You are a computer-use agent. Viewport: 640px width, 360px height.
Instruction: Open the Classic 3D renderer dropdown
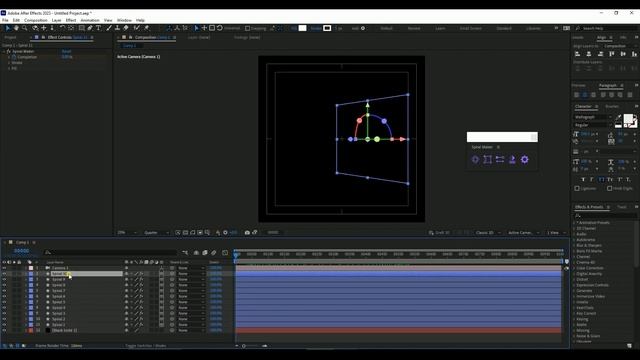click(488, 233)
